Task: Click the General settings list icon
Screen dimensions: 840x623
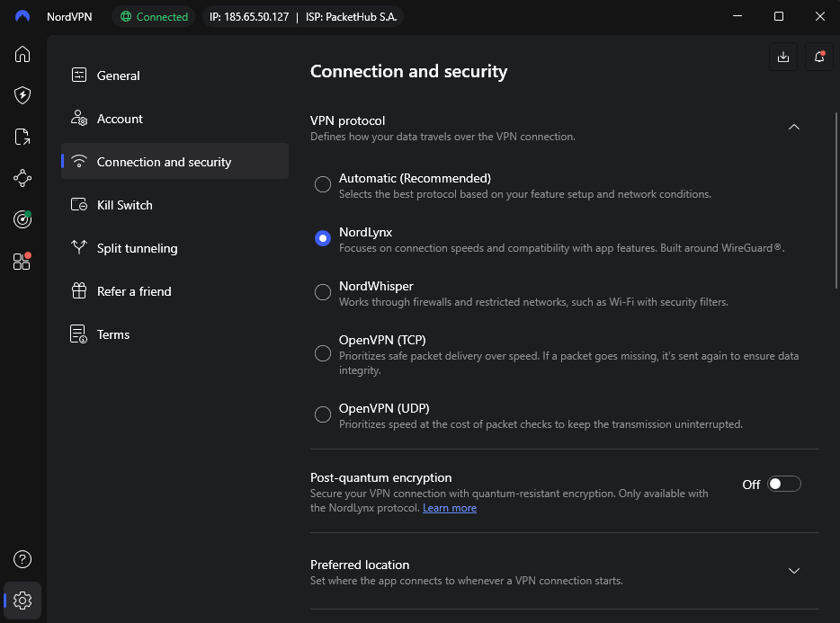Action: pyautogui.click(x=79, y=75)
